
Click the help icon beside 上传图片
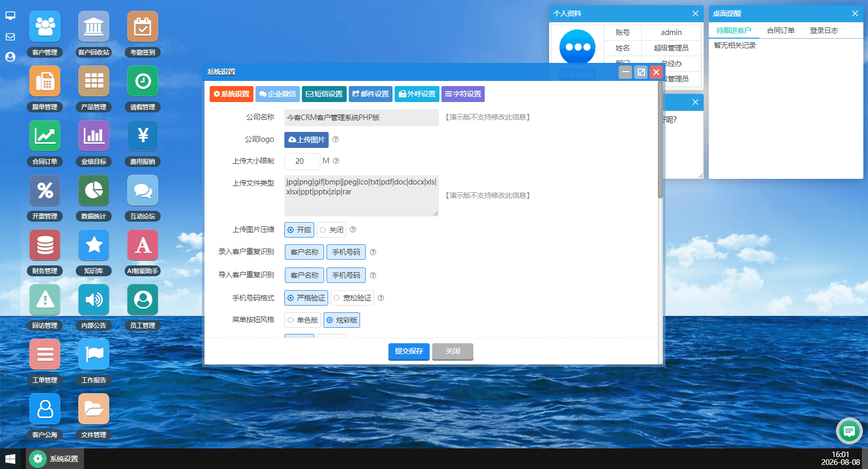pyautogui.click(x=335, y=139)
